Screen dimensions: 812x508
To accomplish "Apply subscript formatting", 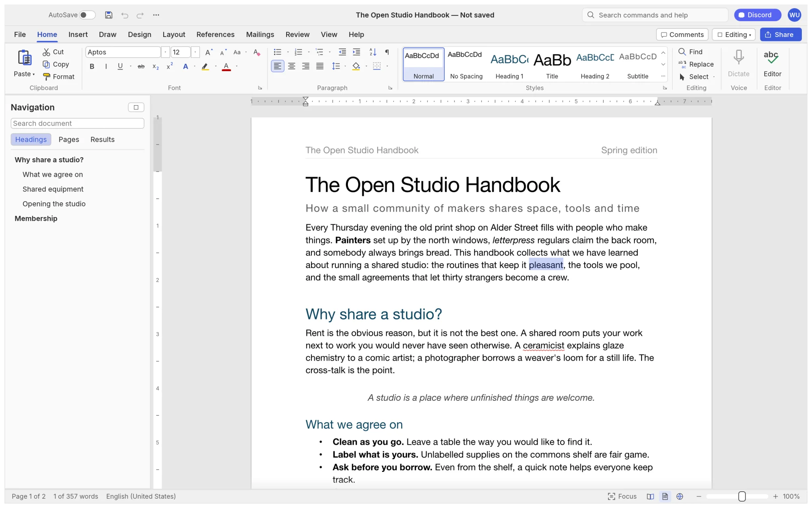I will pyautogui.click(x=155, y=66).
